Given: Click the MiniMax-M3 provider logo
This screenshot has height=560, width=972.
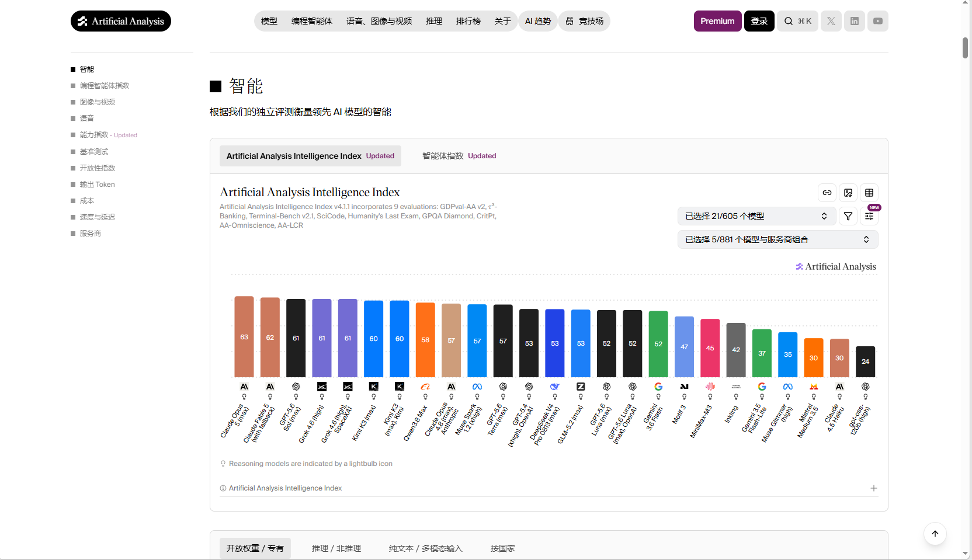Looking at the screenshot, I should point(710,387).
